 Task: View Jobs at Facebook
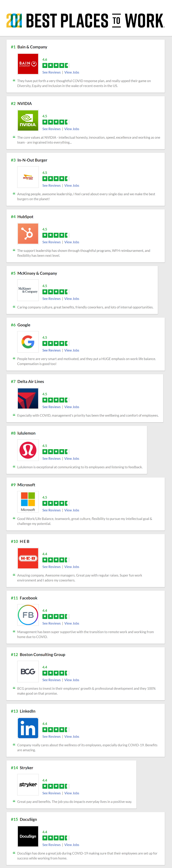pos(72,623)
